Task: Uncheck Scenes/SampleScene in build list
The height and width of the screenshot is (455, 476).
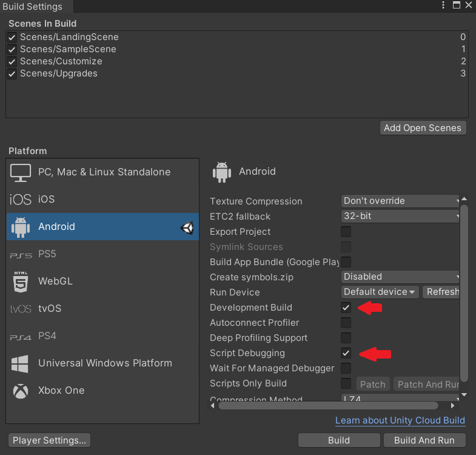Action: point(12,50)
